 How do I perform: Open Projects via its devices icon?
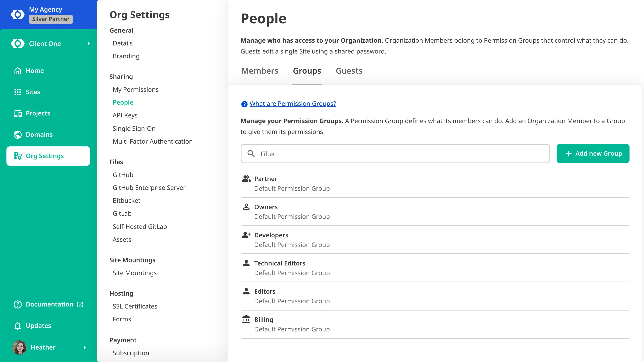tap(18, 113)
